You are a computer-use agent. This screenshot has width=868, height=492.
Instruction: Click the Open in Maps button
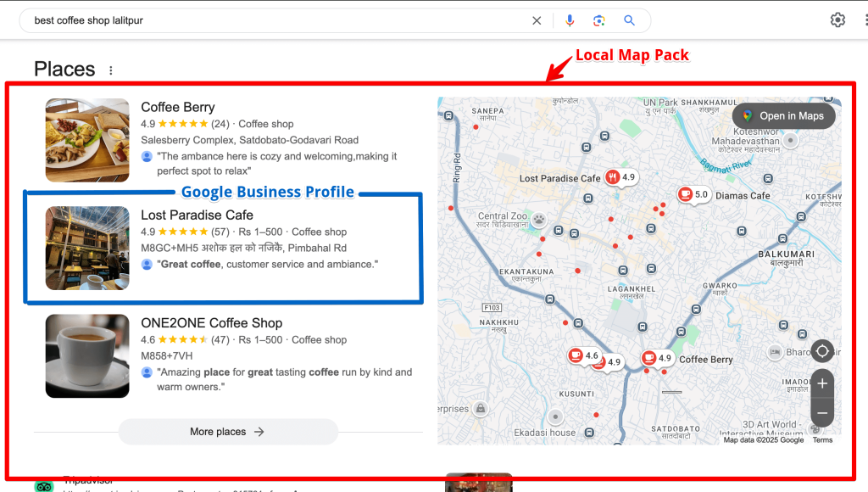tap(782, 115)
